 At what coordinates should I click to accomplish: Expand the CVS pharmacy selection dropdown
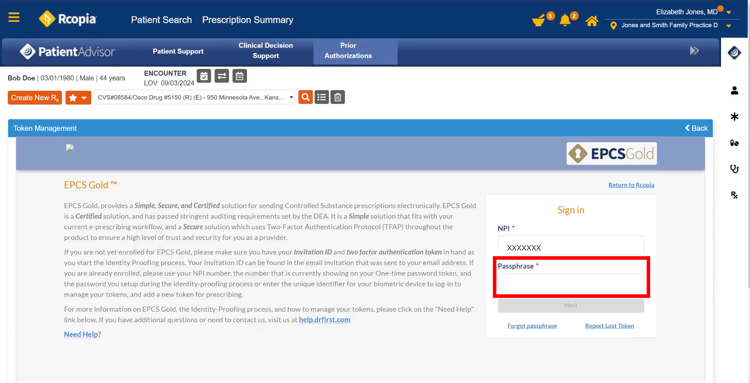click(195, 98)
